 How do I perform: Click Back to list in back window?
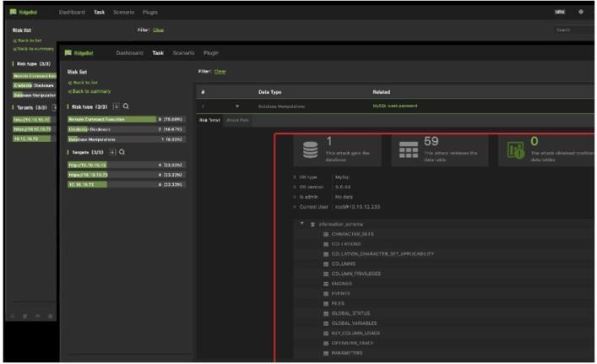pyautogui.click(x=27, y=41)
